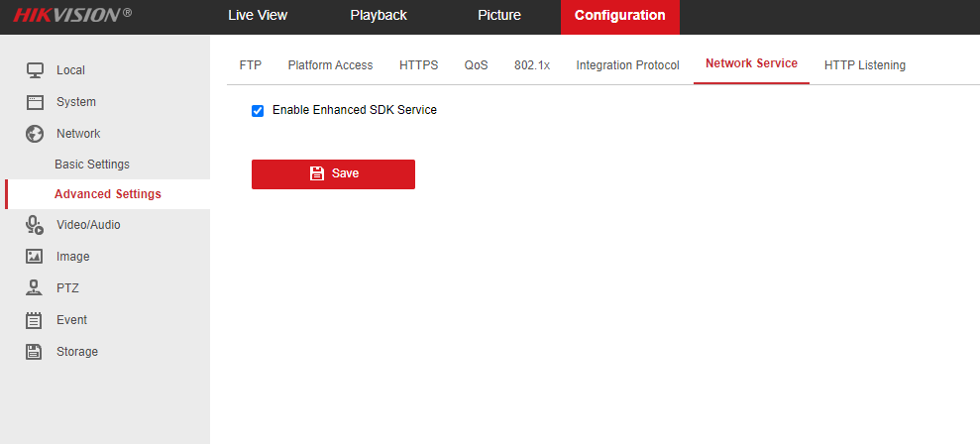The height and width of the screenshot is (444, 980).
Task: Switch to the HTTP Listening tab
Action: click(864, 65)
